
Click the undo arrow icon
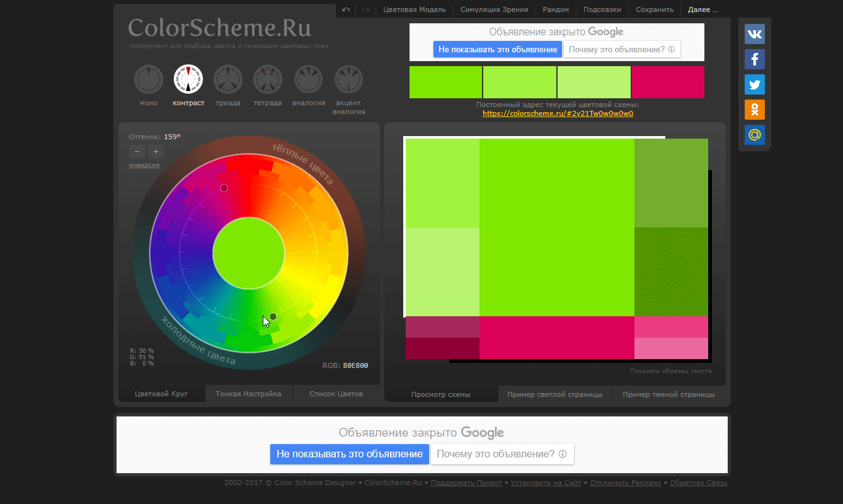pyautogui.click(x=345, y=9)
